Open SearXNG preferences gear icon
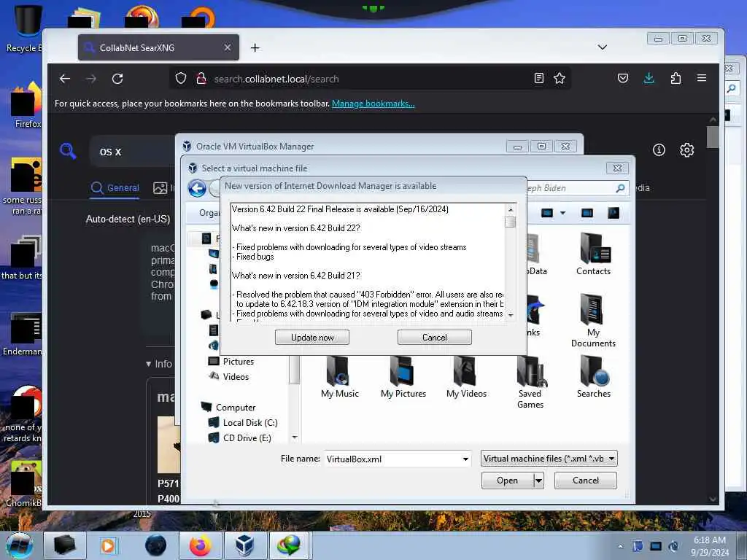Screen dimensions: 747x560 coord(686,150)
